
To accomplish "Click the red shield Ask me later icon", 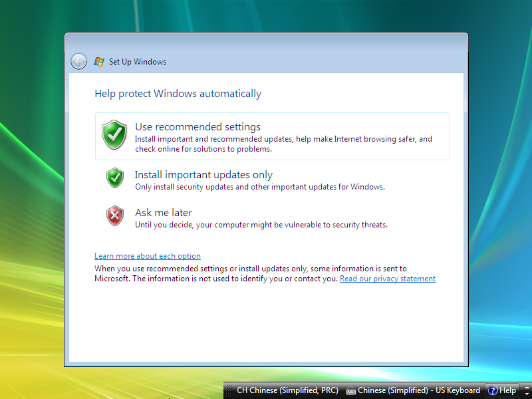I will tap(115, 215).
